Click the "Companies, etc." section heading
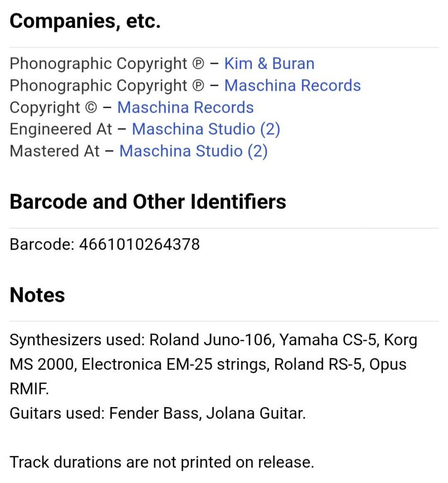Viewport: 448px width, 483px height. (x=85, y=22)
